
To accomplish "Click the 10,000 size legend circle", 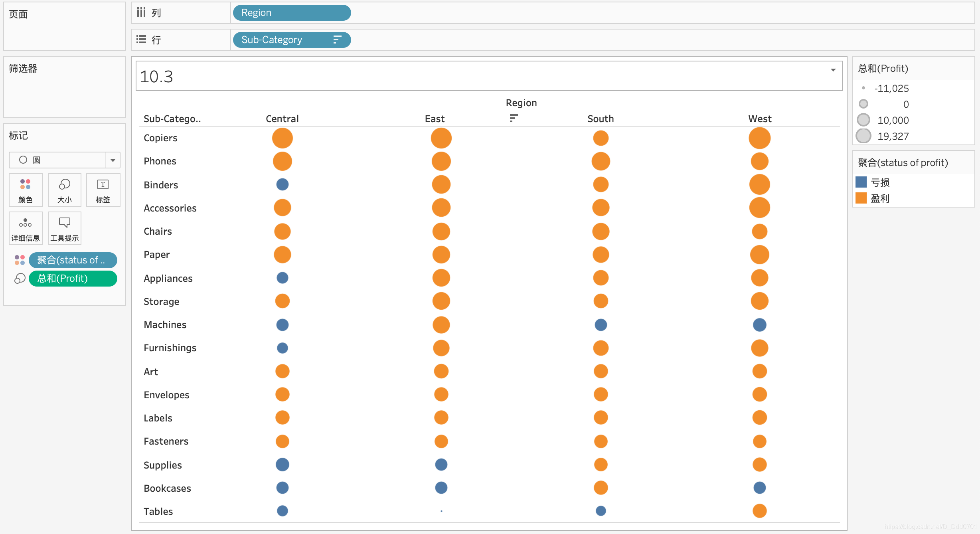I will (x=863, y=120).
